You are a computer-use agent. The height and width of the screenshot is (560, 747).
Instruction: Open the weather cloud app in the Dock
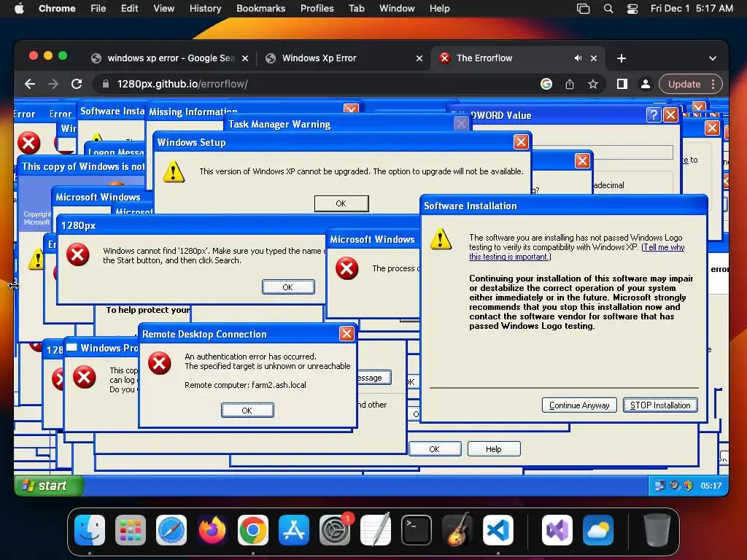tap(598, 530)
